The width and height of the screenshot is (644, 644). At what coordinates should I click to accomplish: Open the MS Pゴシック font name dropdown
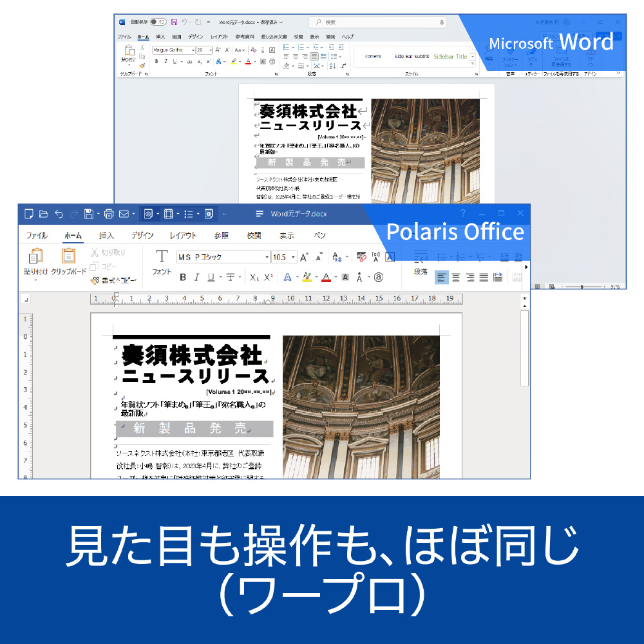click(x=267, y=257)
